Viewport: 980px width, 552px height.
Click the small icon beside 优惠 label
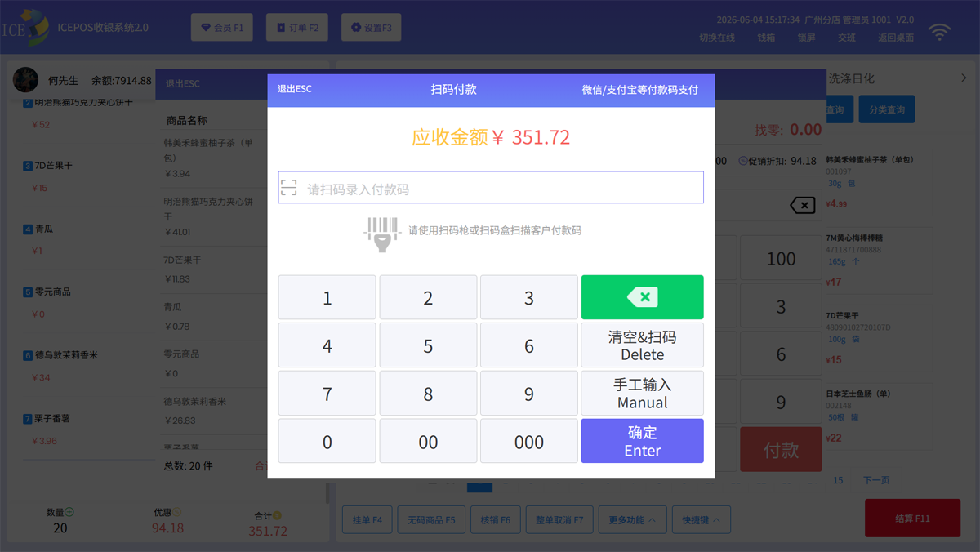pos(177,512)
